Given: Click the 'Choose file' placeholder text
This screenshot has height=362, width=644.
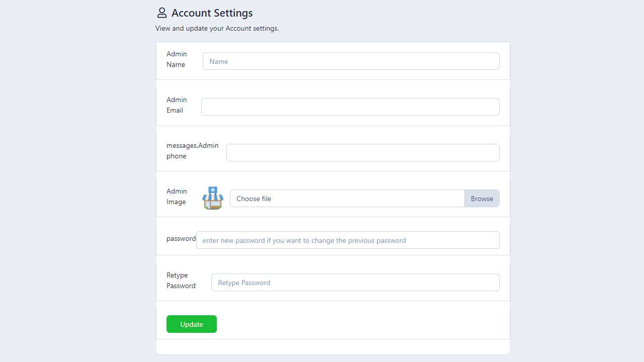Looking at the screenshot, I should 254,199.
